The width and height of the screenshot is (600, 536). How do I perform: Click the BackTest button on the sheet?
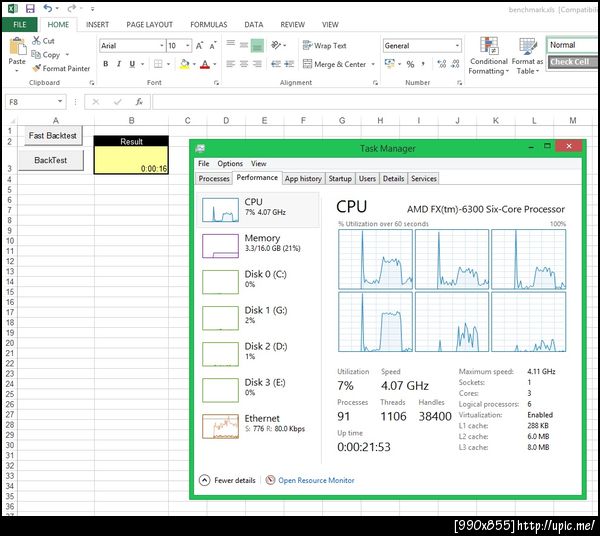[x=51, y=160]
